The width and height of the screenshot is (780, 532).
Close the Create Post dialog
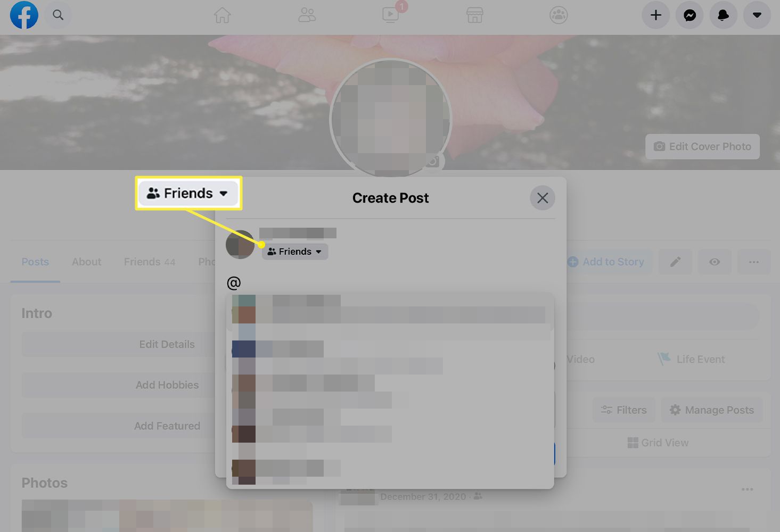pyautogui.click(x=543, y=198)
